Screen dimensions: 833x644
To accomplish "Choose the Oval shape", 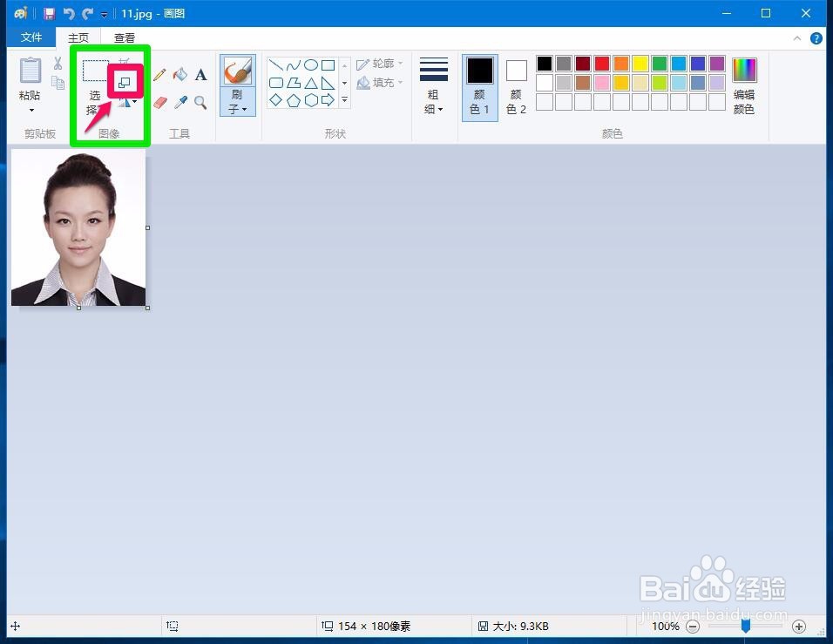I will click(311, 65).
